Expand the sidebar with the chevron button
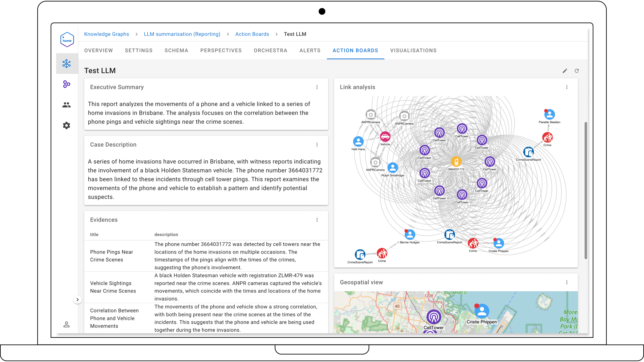The image size is (644, 362). tap(78, 300)
